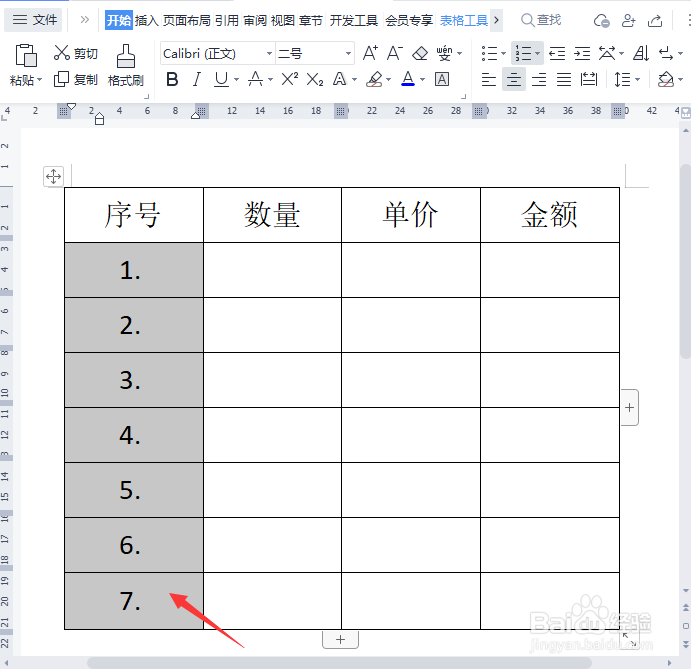Viewport: 691px width, 669px height.
Task: Switch to the 页面布局 tab
Action: [x=186, y=20]
